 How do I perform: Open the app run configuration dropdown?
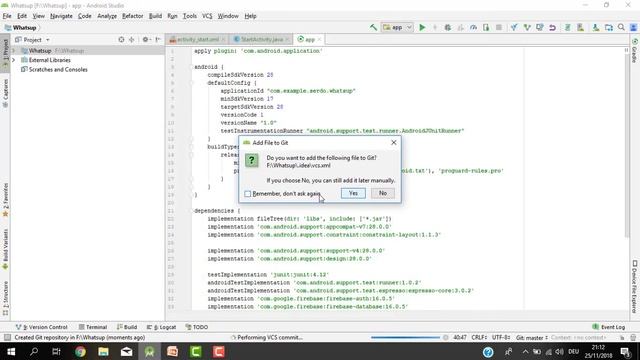(398, 27)
